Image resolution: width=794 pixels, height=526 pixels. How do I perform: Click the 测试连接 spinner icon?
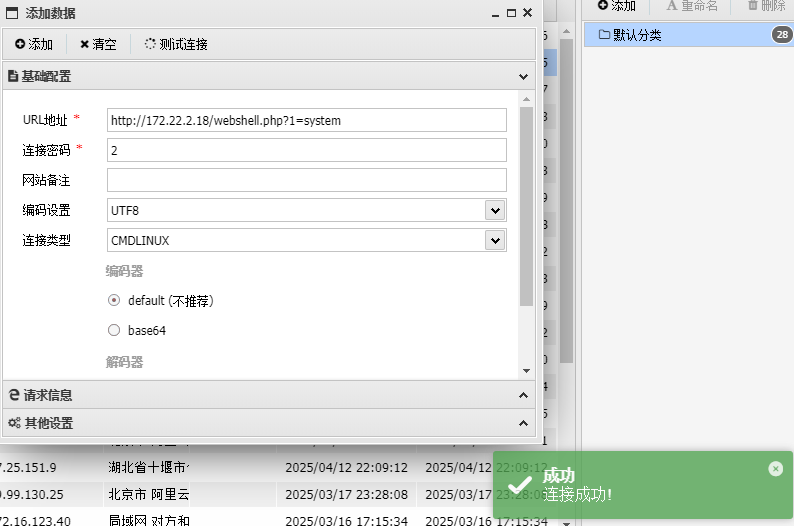pyautogui.click(x=150, y=44)
